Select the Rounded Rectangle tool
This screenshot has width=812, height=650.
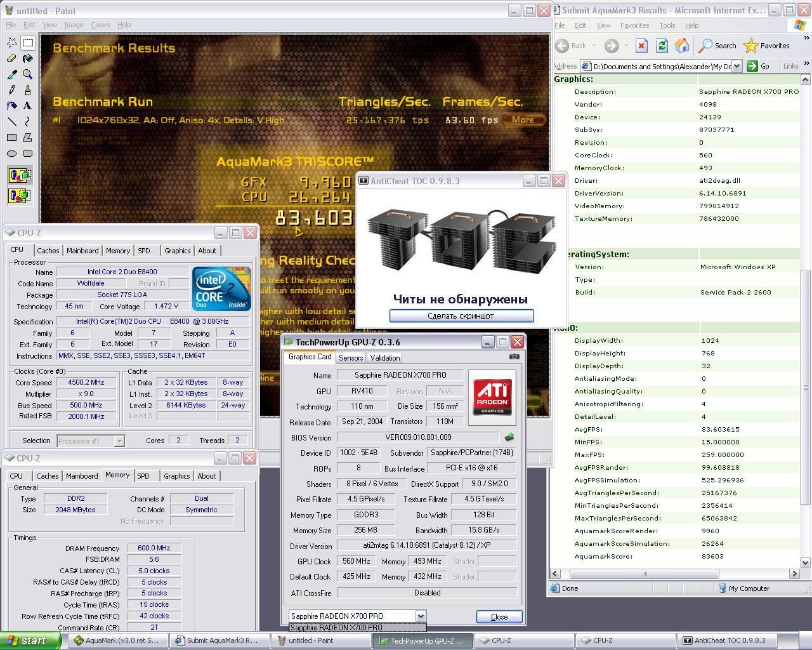coord(28,153)
